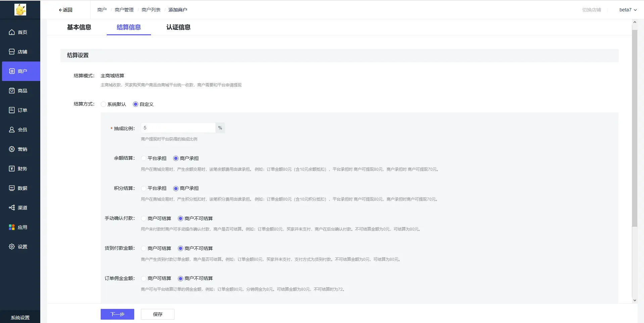Open the 数据 data icon
Screen dimensions: 644x323
pos(12,188)
